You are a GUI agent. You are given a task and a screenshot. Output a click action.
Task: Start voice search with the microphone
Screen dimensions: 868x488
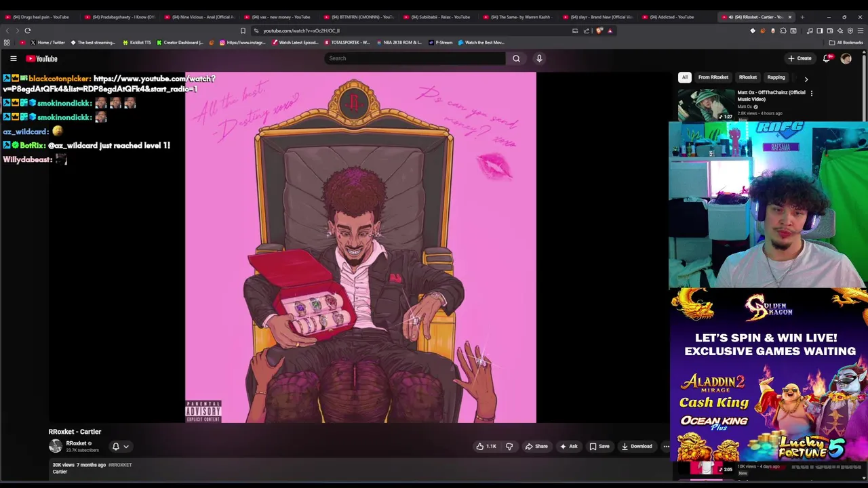(539, 58)
